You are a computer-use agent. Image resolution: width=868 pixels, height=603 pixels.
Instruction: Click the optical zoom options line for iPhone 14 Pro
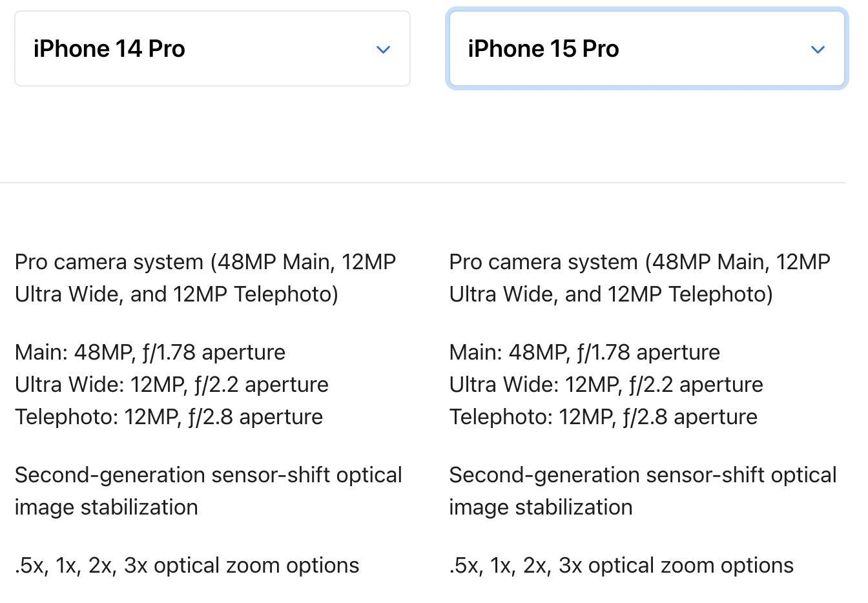click(x=187, y=566)
